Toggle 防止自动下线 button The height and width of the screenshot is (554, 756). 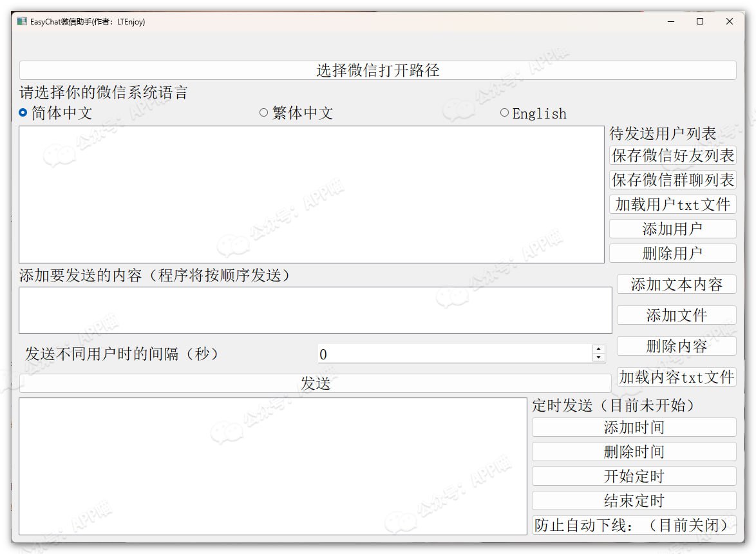coord(634,525)
